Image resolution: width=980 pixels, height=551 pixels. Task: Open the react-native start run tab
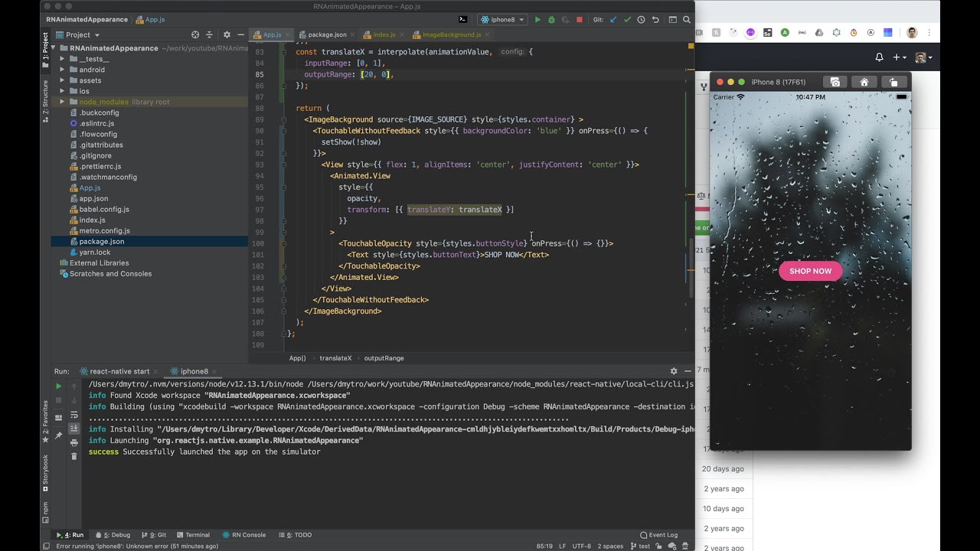pos(119,371)
